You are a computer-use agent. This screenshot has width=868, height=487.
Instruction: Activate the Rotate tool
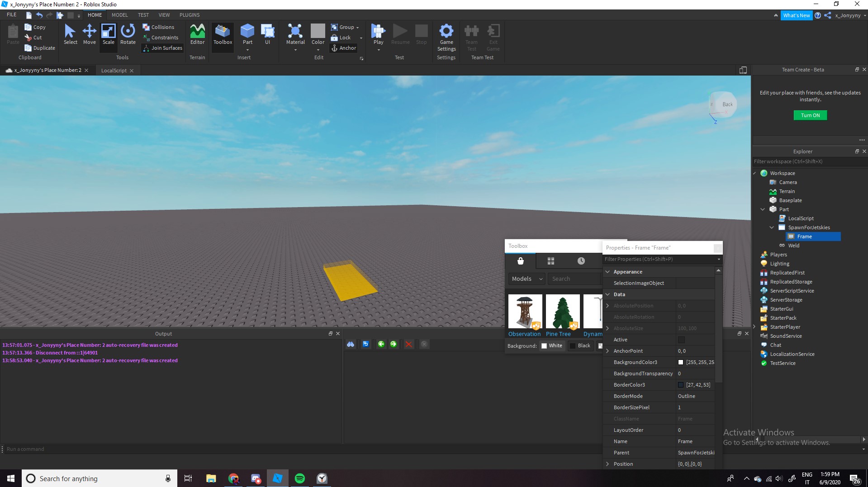128,34
